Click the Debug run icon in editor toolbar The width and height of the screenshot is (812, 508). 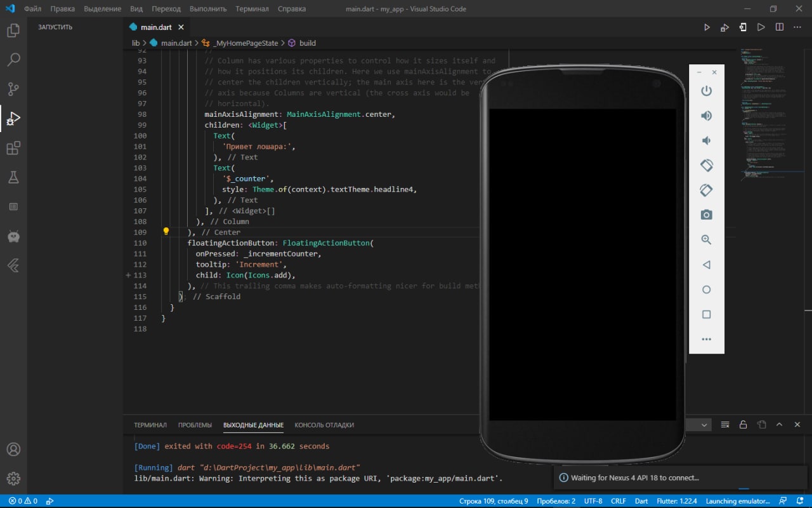[x=724, y=27]
